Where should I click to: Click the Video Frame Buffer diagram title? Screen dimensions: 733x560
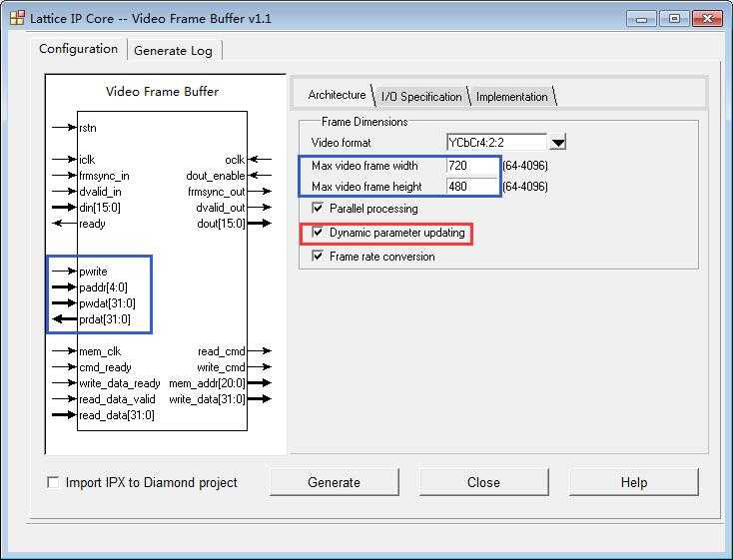162,91
